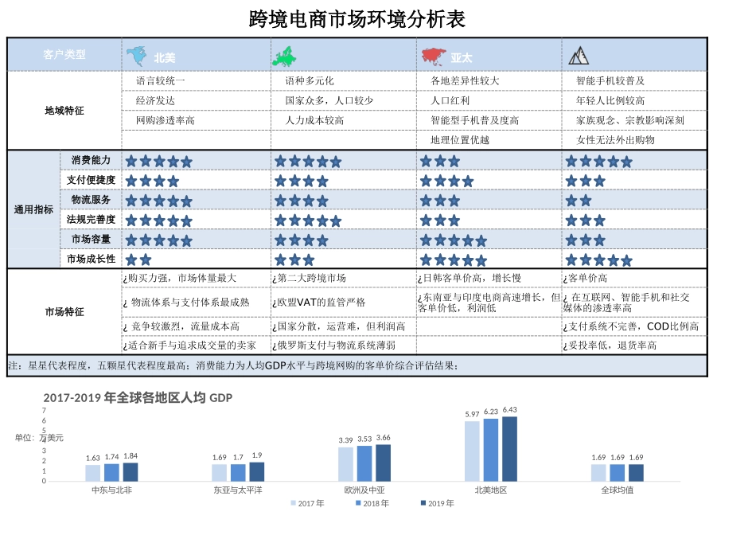The height and width of the screenshot is (535, 756).
Task: Click the 全球均值 axis category label
Action: [x=618, y=490]
